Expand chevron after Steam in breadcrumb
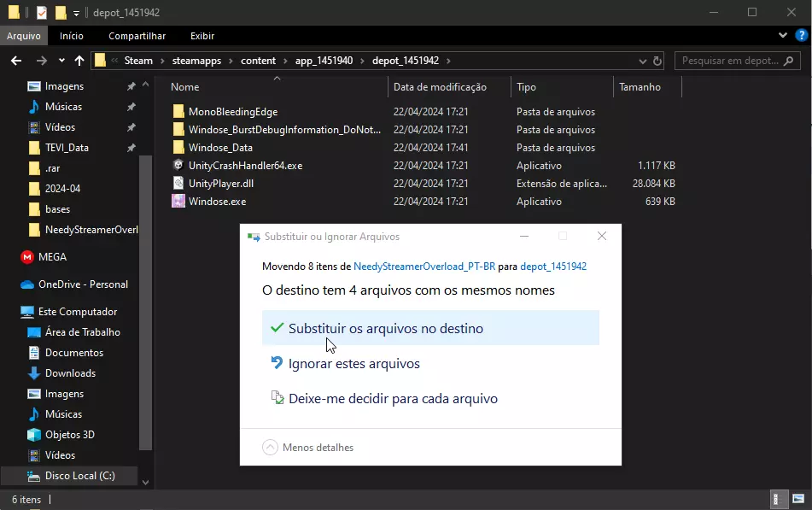Screen dimensions: 812x510 pos(162,62)
